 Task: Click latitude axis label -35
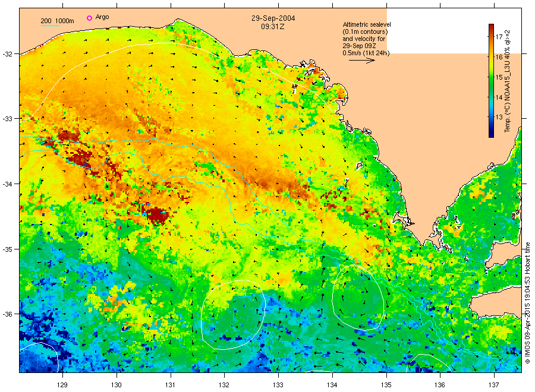(7, 249)
